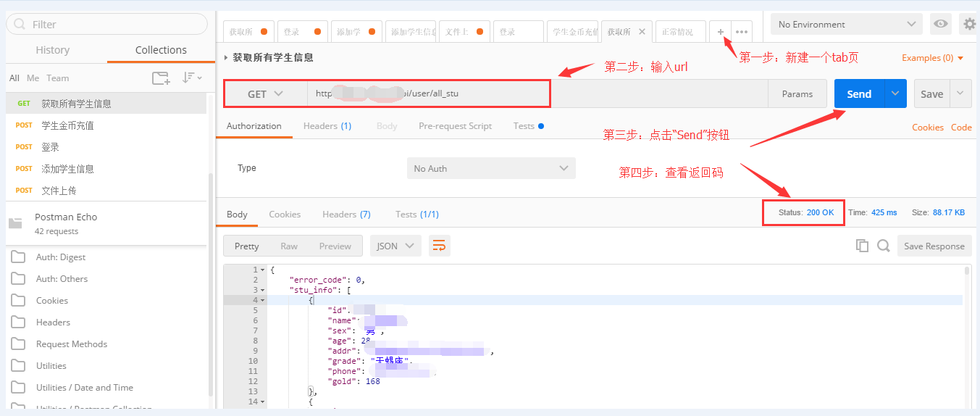
Task: Close the active request tab
Action: [642, 32]
